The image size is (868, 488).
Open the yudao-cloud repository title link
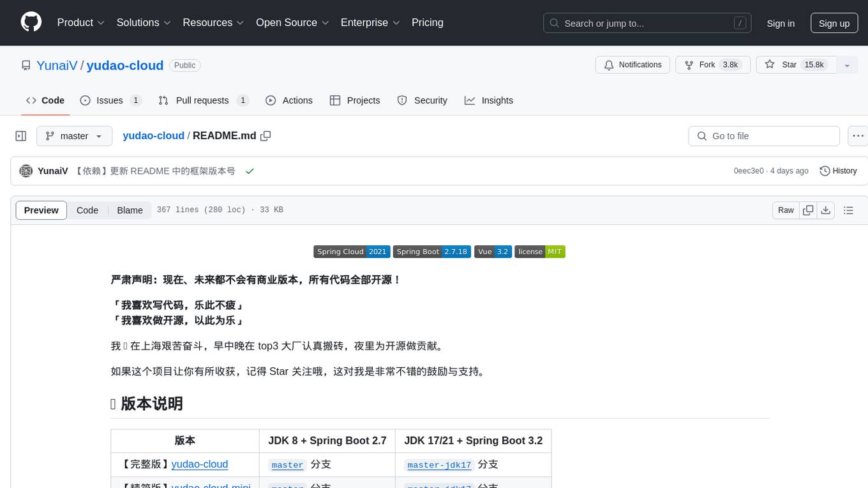[x=125, y=65]
